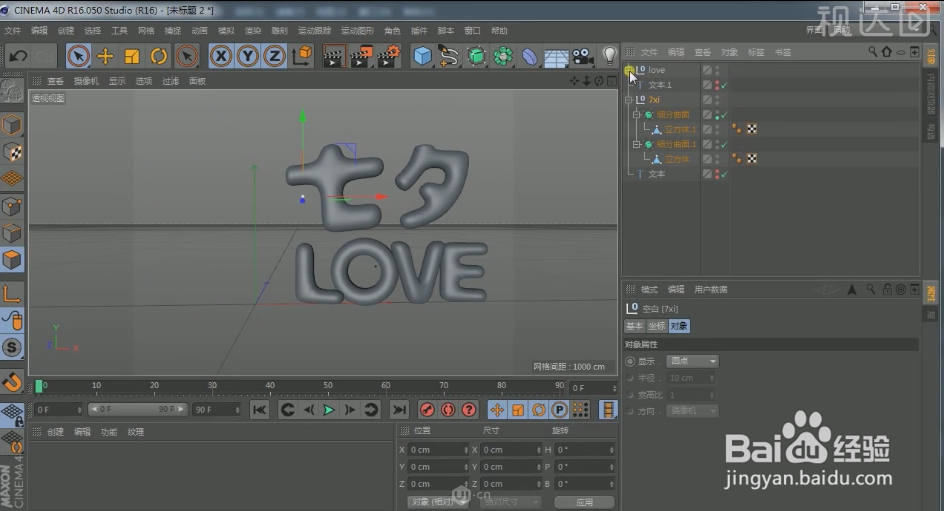This screenshot has height=511, width=944.
Task: Click the 0 F to 90 F preview range bar
Action: click(x=138, y=409)
